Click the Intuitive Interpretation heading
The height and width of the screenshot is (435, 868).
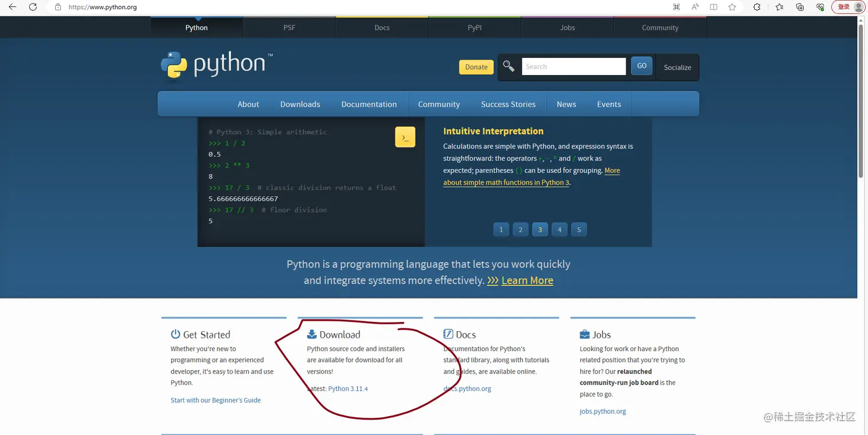pyautogui.click(x=493, y=131)
